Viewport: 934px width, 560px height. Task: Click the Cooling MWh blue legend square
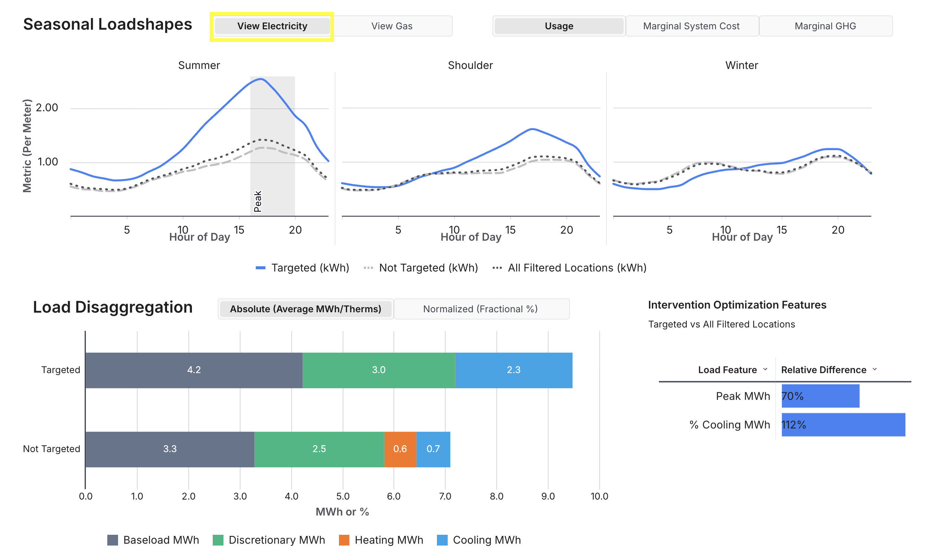click(442, 540)
